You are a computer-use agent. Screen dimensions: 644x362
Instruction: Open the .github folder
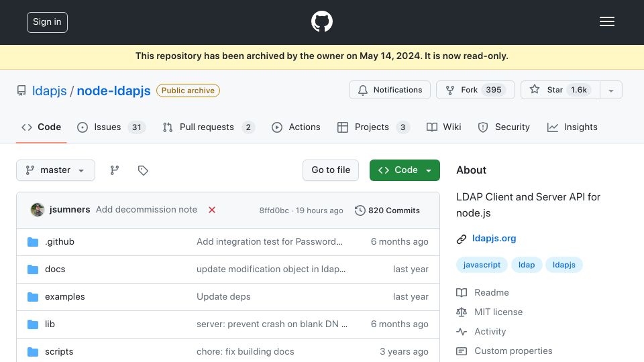[60, 242]
